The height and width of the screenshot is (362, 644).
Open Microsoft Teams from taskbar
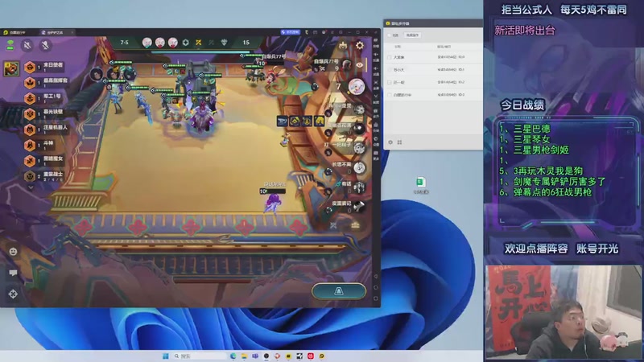(255, 356)
